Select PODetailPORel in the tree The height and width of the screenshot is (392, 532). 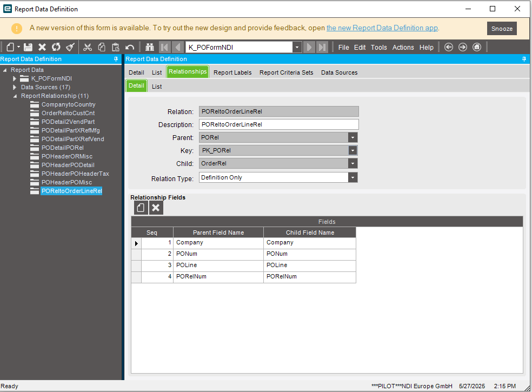[x=62, y=148]
